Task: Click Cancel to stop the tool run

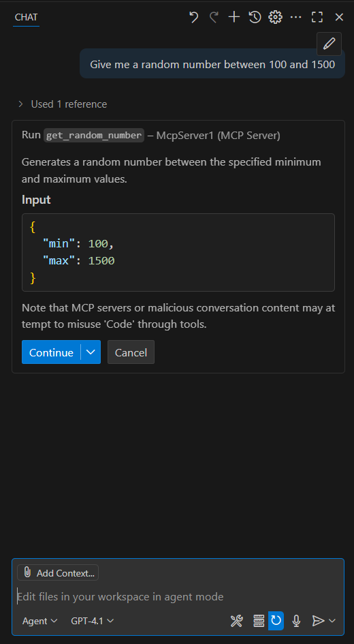Action: click(x=131, y=352)
